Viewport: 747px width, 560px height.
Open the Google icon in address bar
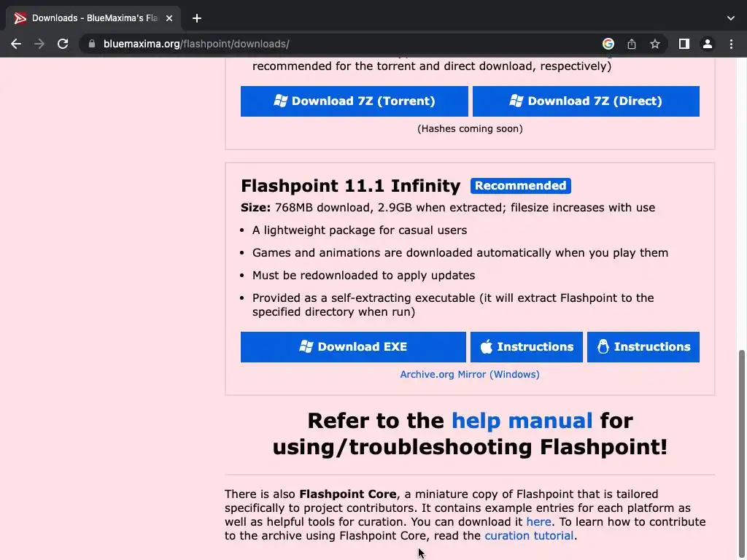pyautogui.click(x=608, y=44)
